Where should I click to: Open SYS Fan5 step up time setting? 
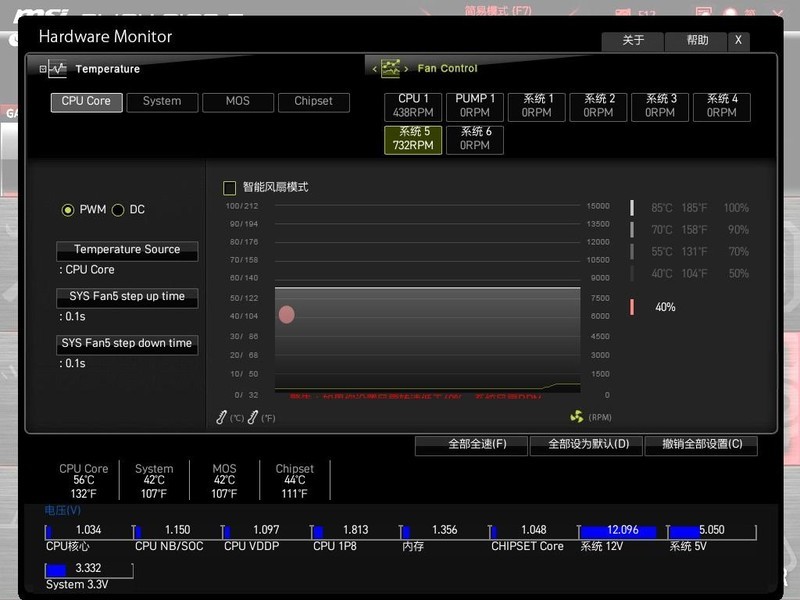(127, 297)
